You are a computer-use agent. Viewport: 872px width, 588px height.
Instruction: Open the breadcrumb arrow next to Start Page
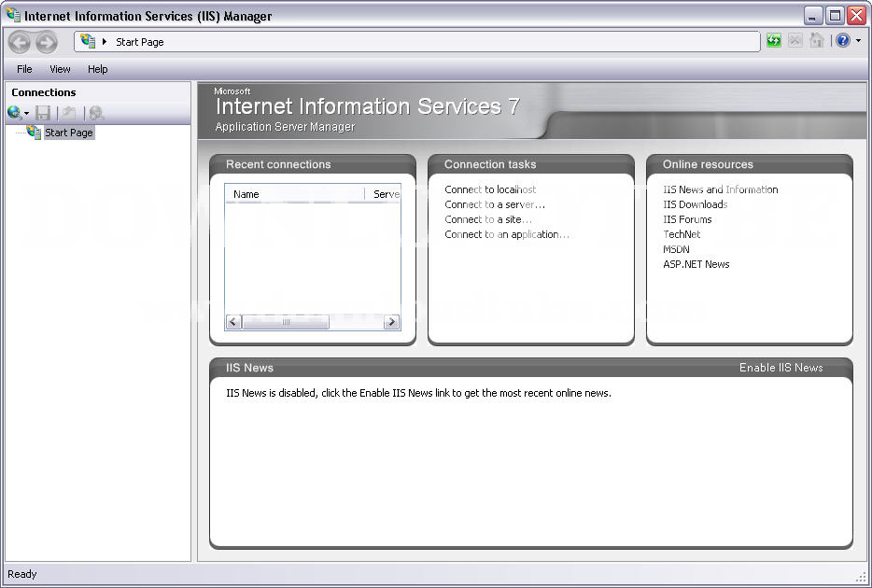point(104,41)
